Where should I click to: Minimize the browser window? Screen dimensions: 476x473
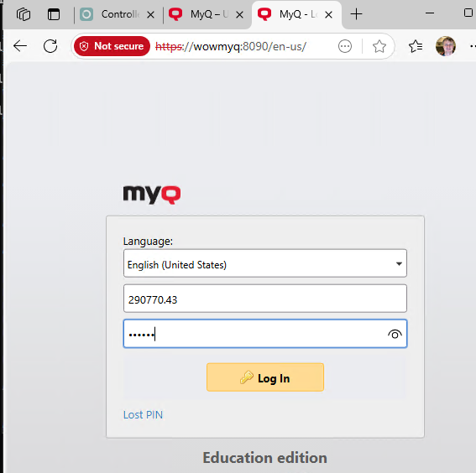coord(430,13)
